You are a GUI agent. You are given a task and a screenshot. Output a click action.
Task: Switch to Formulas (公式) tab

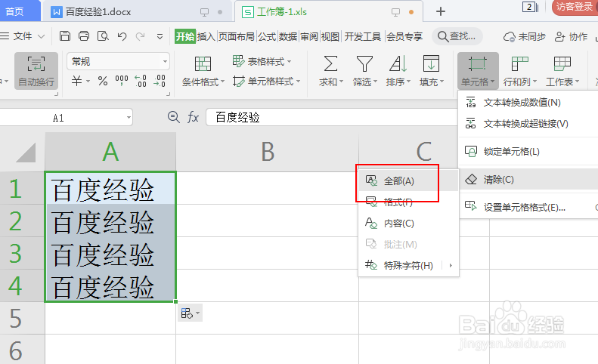(267, 36)
